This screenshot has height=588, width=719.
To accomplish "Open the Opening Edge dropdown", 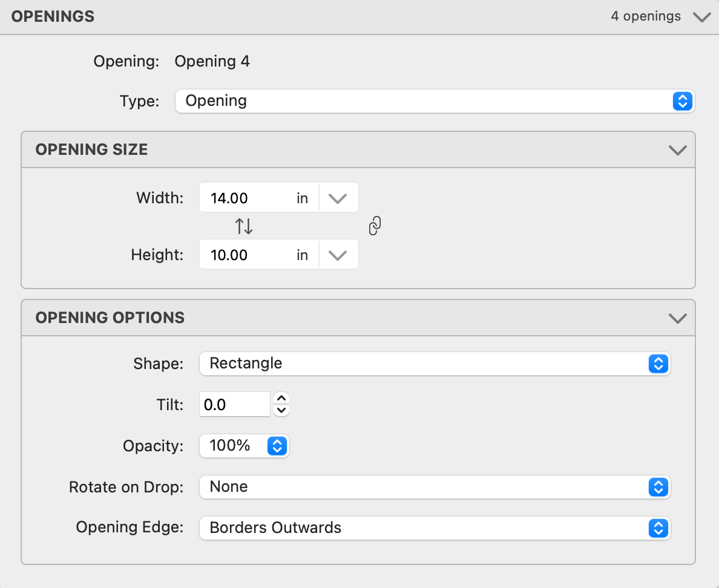I will (x=435, y=528).
